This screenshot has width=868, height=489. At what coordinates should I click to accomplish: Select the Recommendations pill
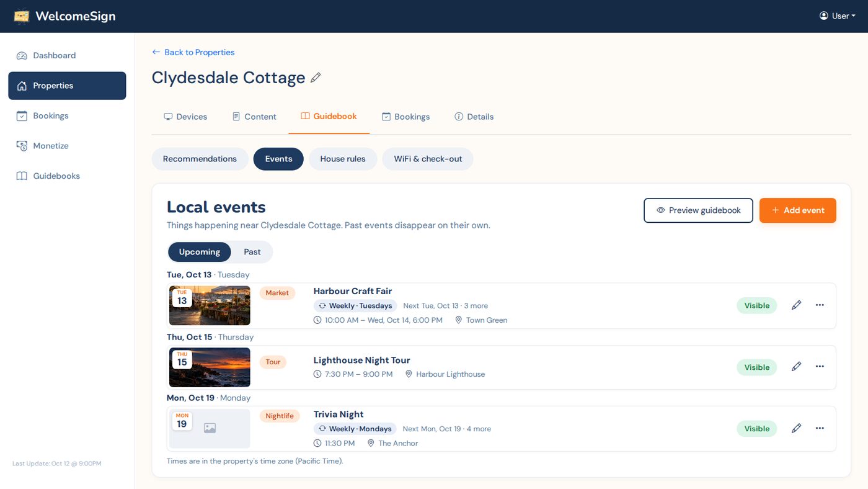200,159
